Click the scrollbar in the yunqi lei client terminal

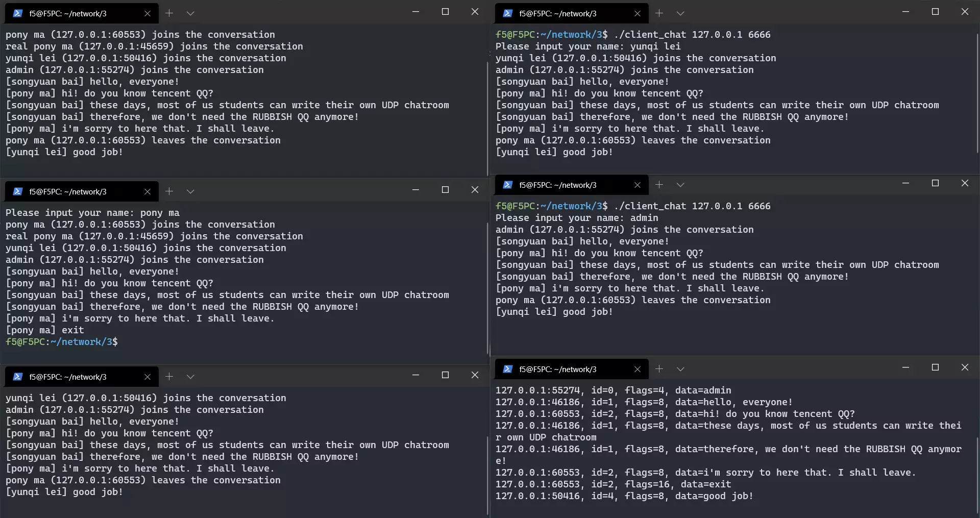coord(977,92)
